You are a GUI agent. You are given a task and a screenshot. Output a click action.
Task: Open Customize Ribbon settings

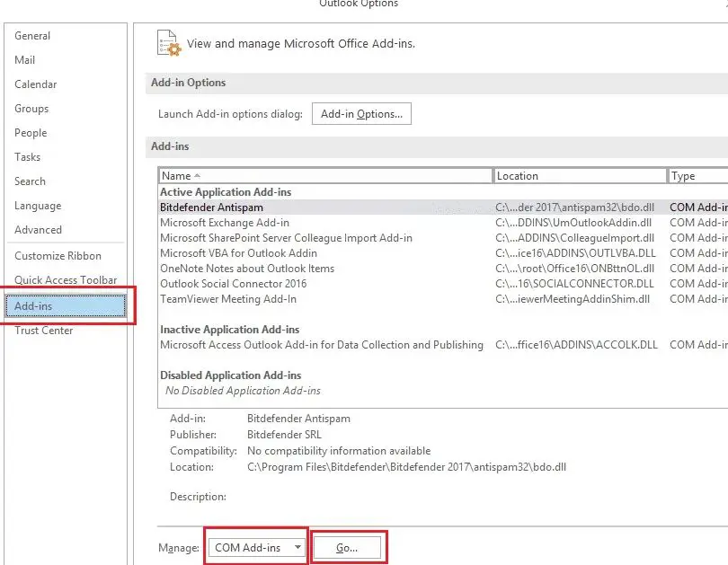58,256
